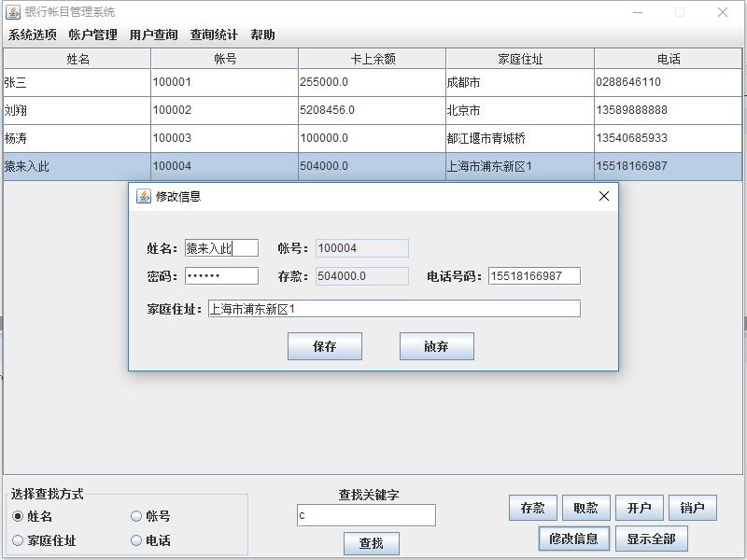
Task: Click the 放弃 button to discard changes
Action: click(435, 345)
